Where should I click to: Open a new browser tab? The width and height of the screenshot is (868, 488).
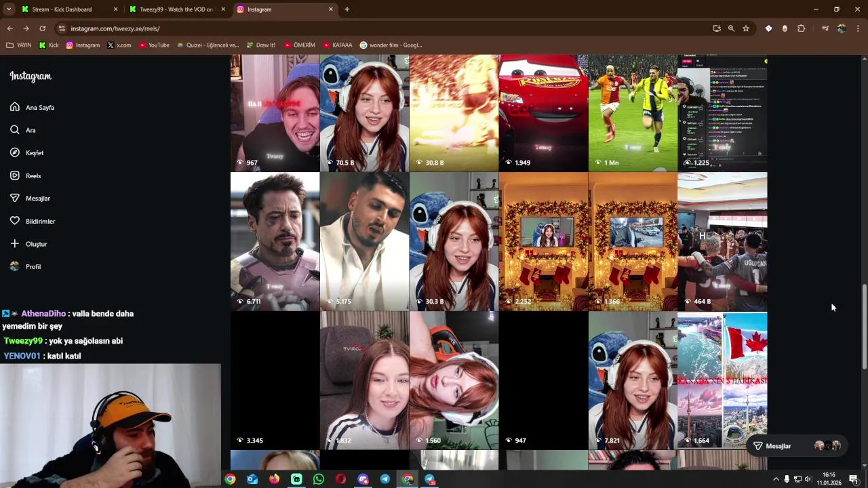point(347,9)
